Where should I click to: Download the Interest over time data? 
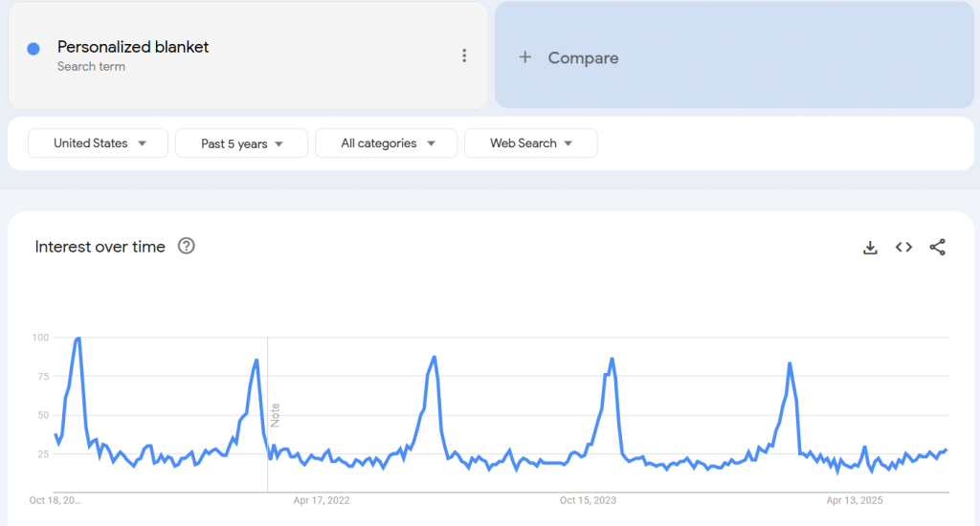click(x=870, y=248)
